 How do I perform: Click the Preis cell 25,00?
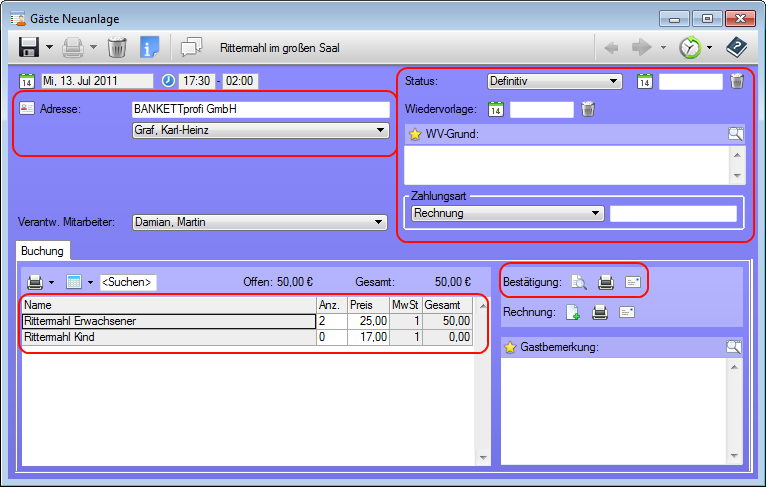click(368, 321)
